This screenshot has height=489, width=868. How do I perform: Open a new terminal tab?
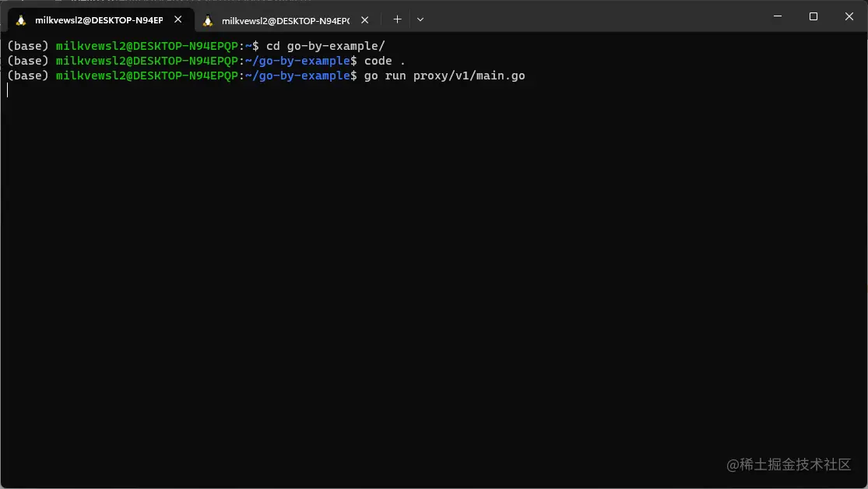coord(397,19)
